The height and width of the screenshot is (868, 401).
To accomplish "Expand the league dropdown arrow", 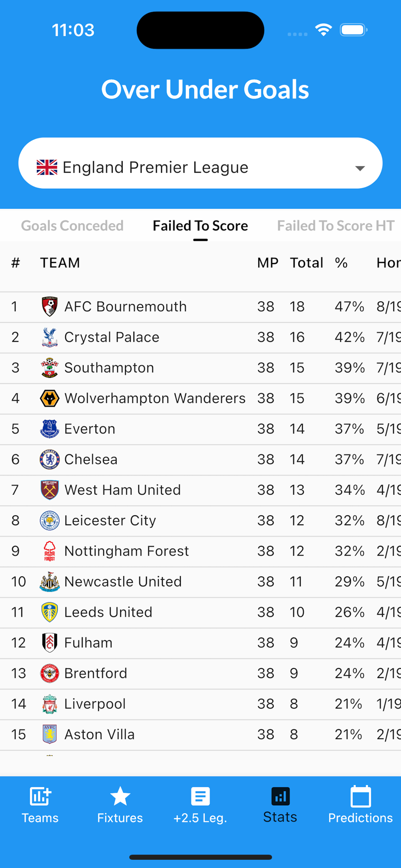I will pos(360,168).
